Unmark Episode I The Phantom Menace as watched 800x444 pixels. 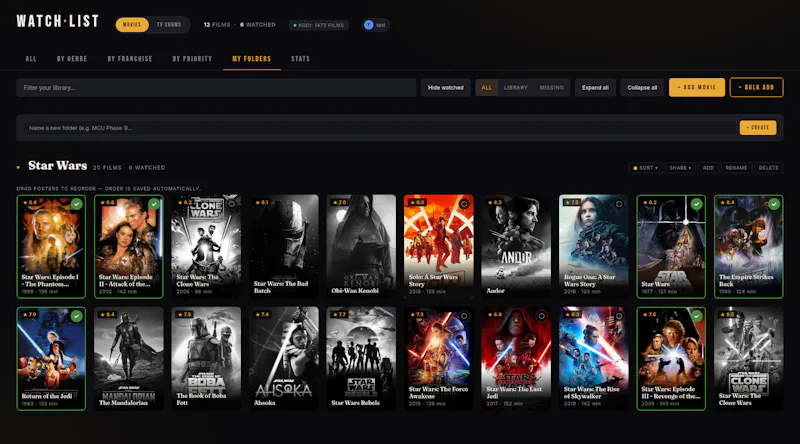[77, 204]
